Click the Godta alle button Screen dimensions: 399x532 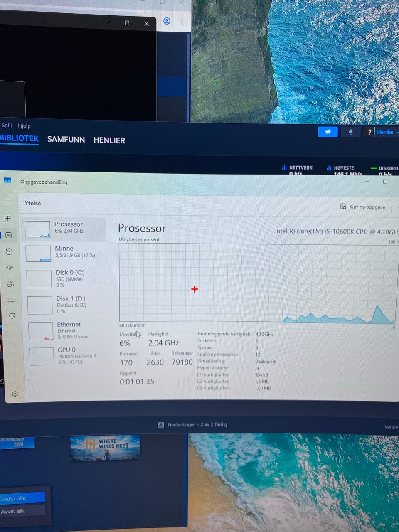[22, 498]
